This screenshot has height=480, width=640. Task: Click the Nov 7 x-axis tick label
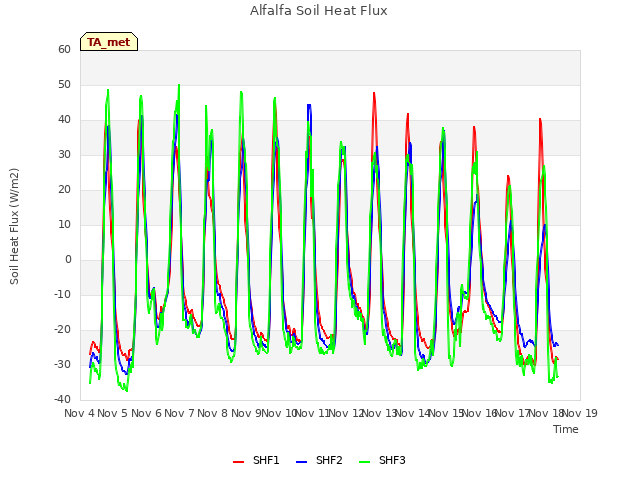(x=179, y=413)
